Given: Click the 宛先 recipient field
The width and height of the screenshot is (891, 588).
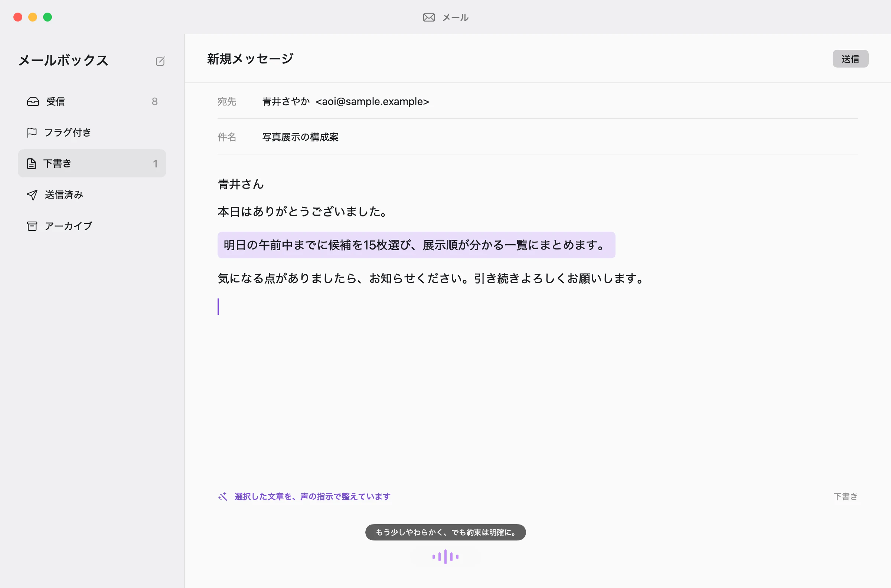Looking at the screenshot, I should pos(537,101).
